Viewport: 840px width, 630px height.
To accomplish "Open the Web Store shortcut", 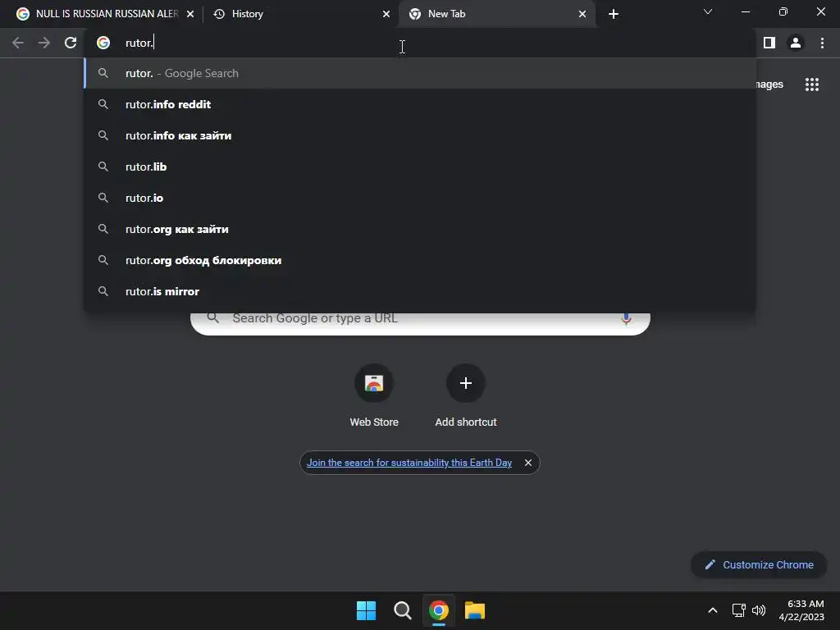I will click(374, 396).
